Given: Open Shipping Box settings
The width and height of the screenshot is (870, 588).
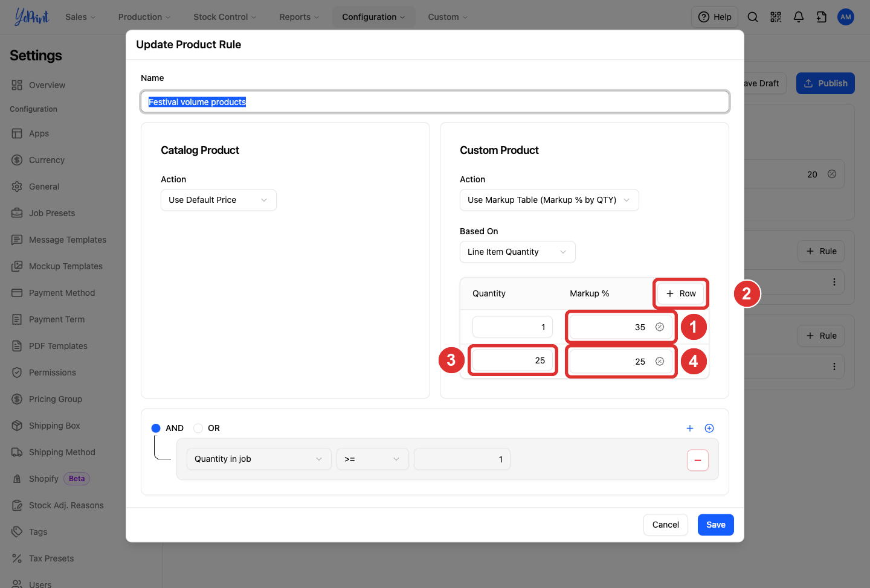Looking at the screenshot, I should pyautogui.click(x=54, y=426).
